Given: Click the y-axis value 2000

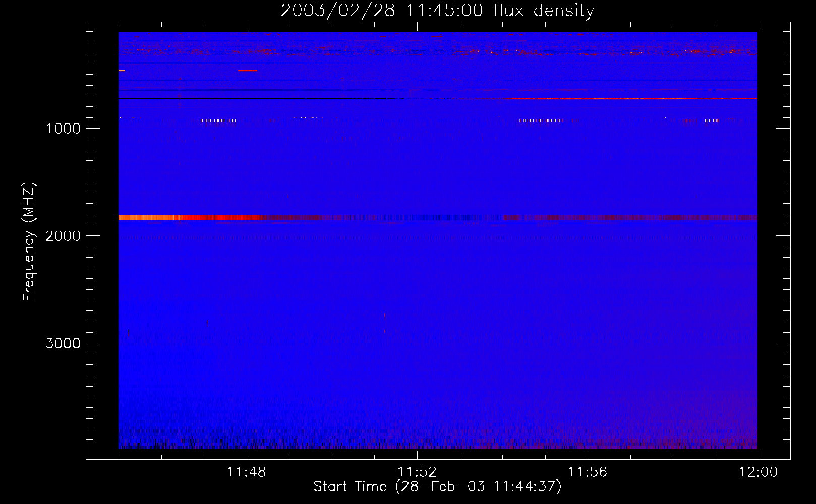Looking at the screenshot, I should click(x=63, y=236).
